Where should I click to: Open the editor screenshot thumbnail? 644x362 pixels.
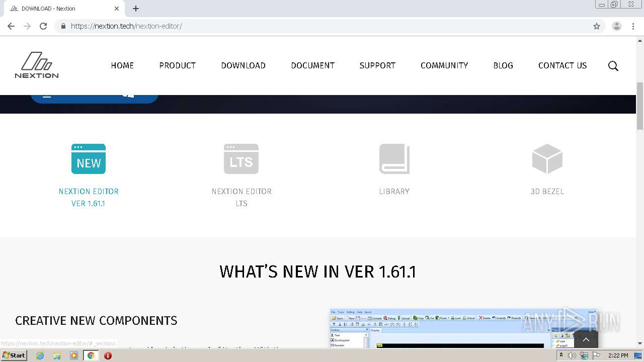tap(463, 328)
